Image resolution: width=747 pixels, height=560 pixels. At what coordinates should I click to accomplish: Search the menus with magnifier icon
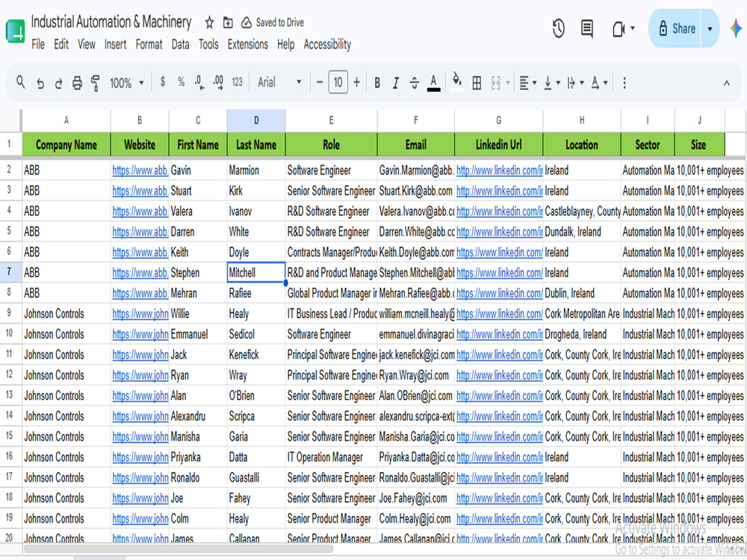click(20, 82)
